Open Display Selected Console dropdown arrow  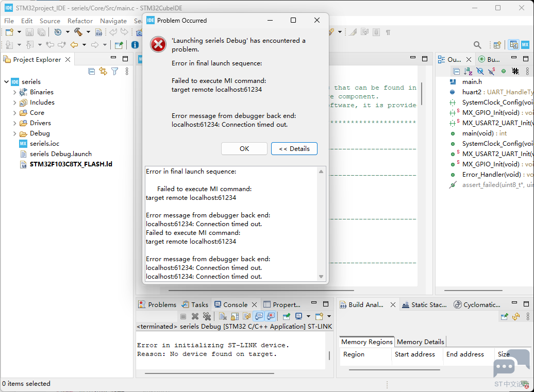308,316
